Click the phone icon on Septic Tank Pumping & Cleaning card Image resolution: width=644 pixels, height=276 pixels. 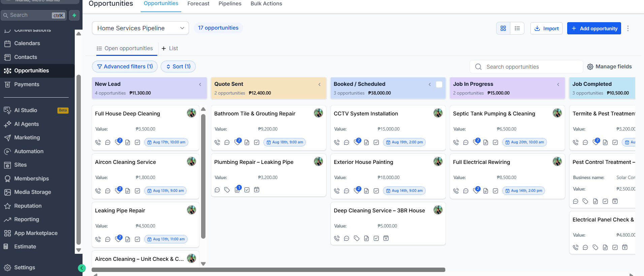[x=456, y=142]
